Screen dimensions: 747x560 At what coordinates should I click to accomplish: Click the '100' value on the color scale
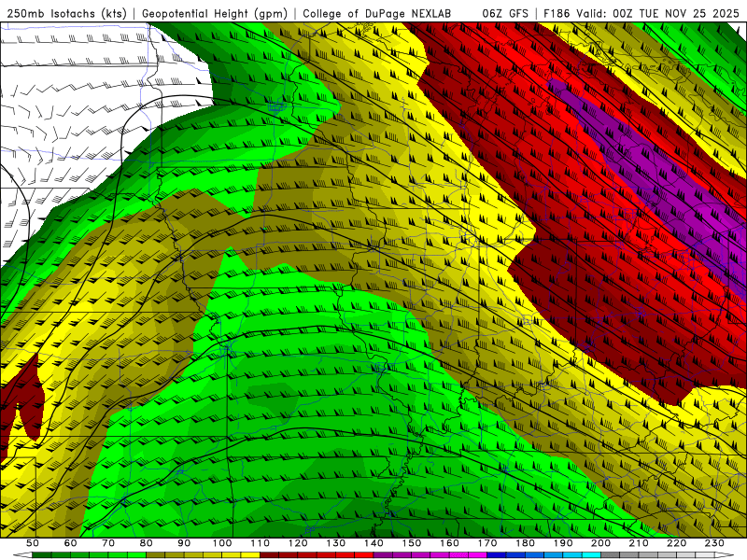pyautogui.click(x=222, y=543)
